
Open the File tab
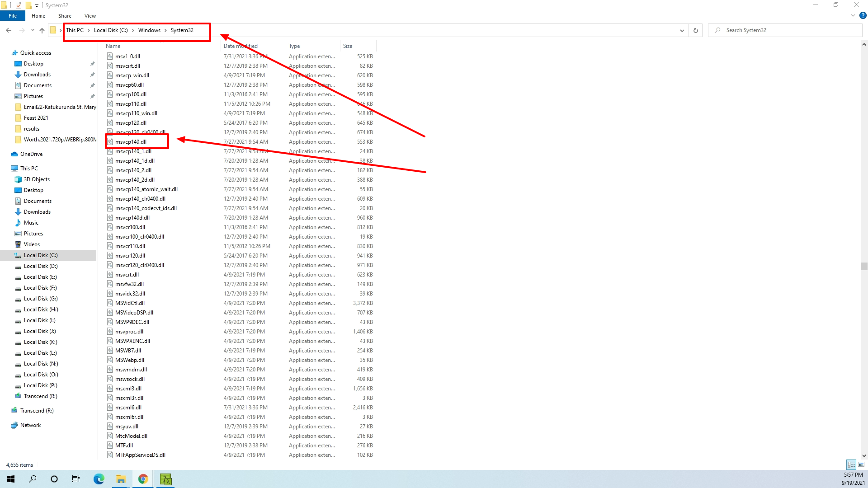click(x=13, y=16)
